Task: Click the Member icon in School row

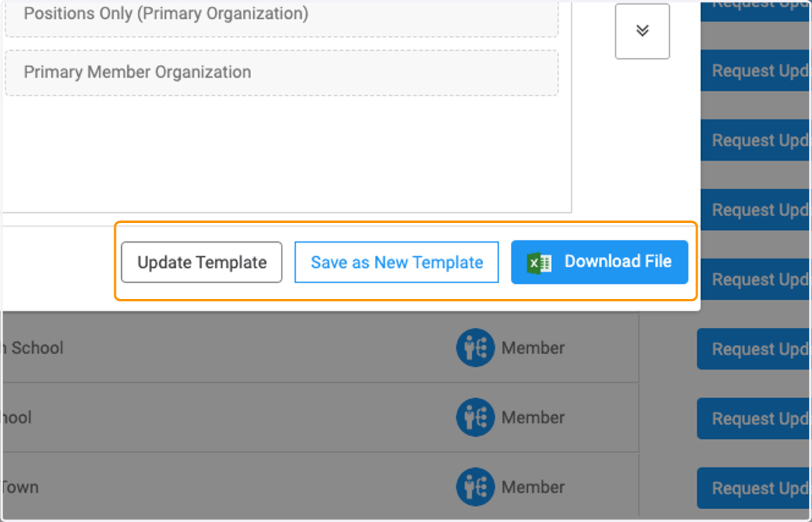Action: click(475, 348)
